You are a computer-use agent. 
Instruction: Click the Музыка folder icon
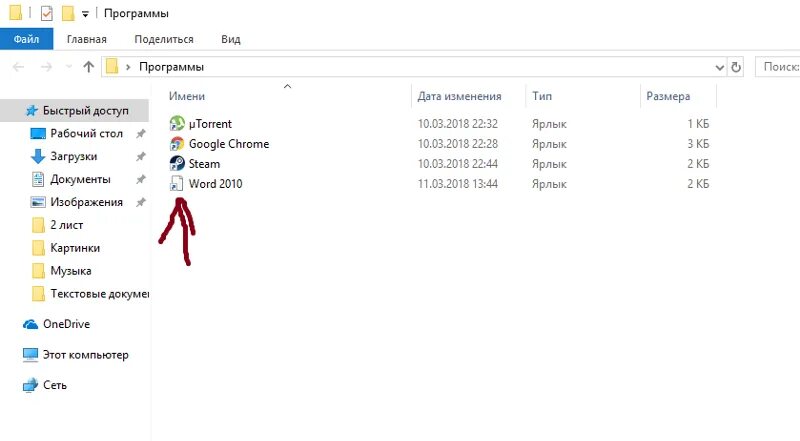38,271
